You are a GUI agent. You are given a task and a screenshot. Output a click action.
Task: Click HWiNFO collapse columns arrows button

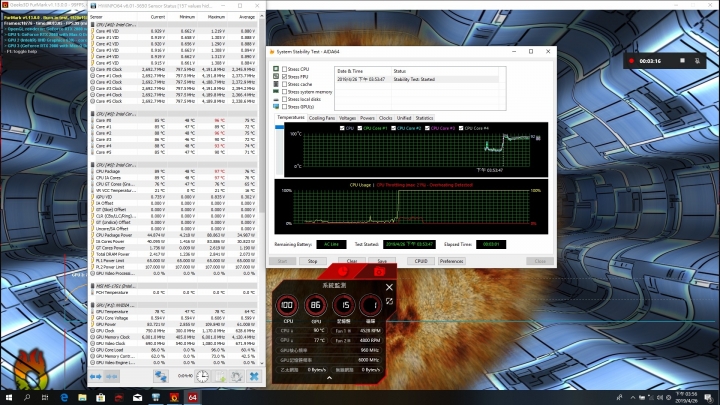(x=112, y=377)
